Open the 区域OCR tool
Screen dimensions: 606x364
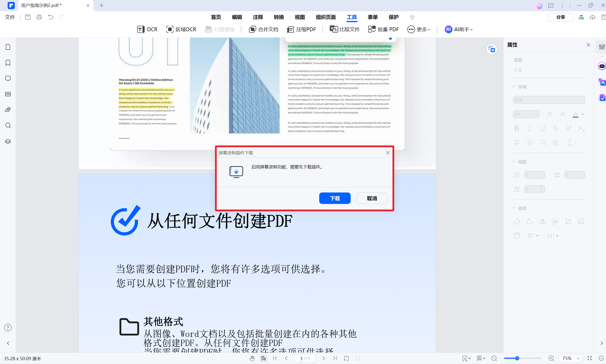(x=181, y=29)
